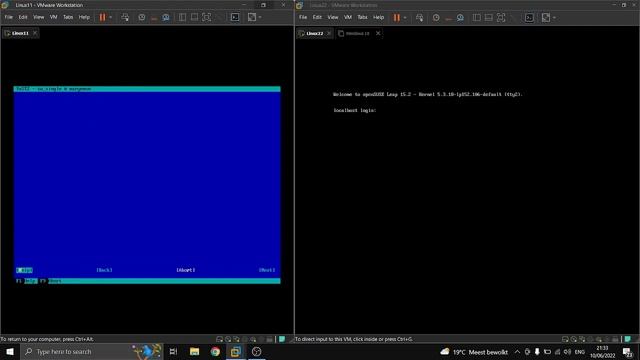Open snapshot manager in the Linux11 window
Image resolution: width=640 pixels, height=360 pixels.
pos(166,17)
